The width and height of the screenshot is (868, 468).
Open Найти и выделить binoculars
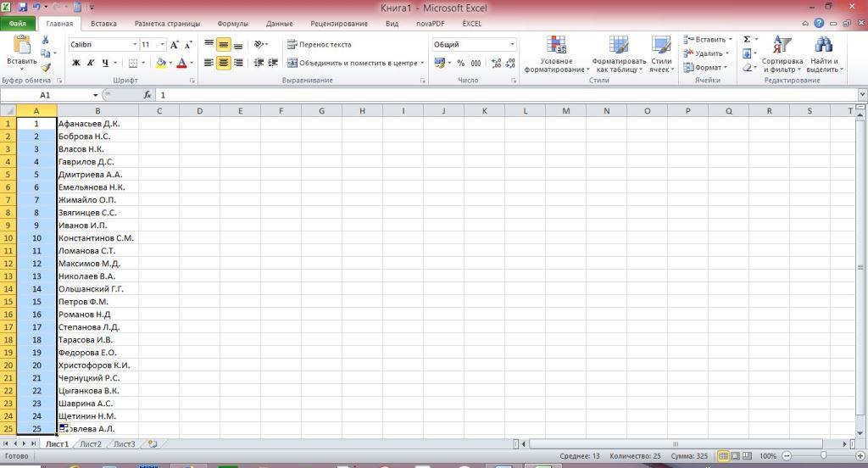point(824,53)
